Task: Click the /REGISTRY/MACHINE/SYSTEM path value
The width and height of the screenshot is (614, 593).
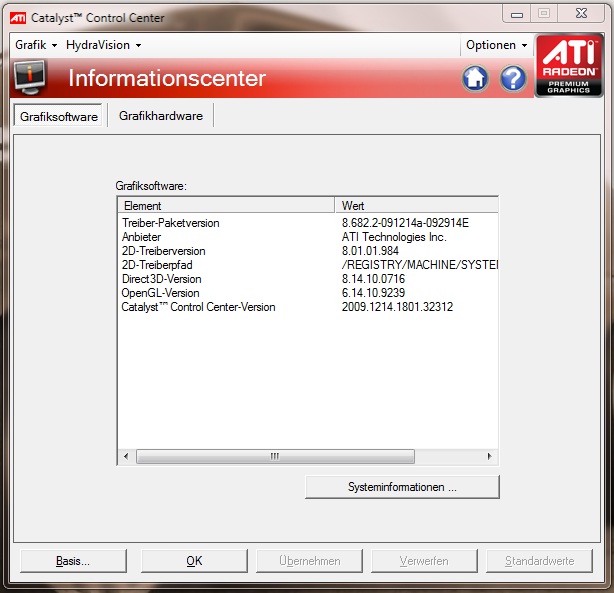Action: tap(420, 265)
